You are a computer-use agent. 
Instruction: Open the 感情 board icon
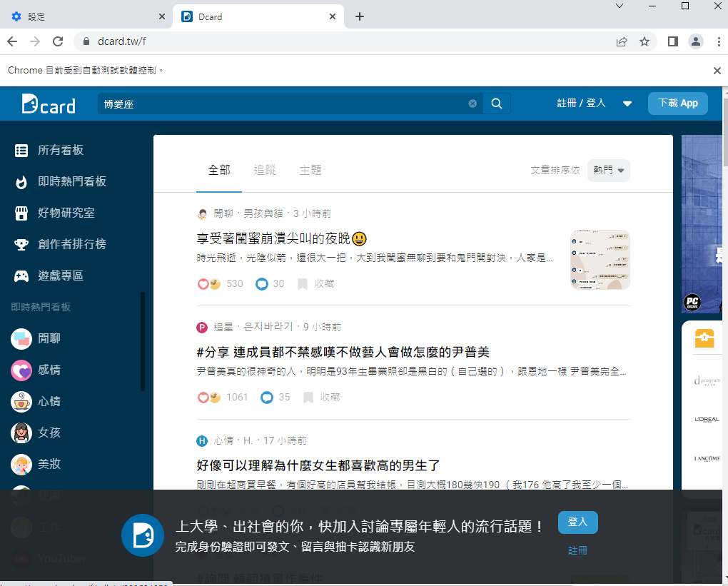tap(21, 370)
